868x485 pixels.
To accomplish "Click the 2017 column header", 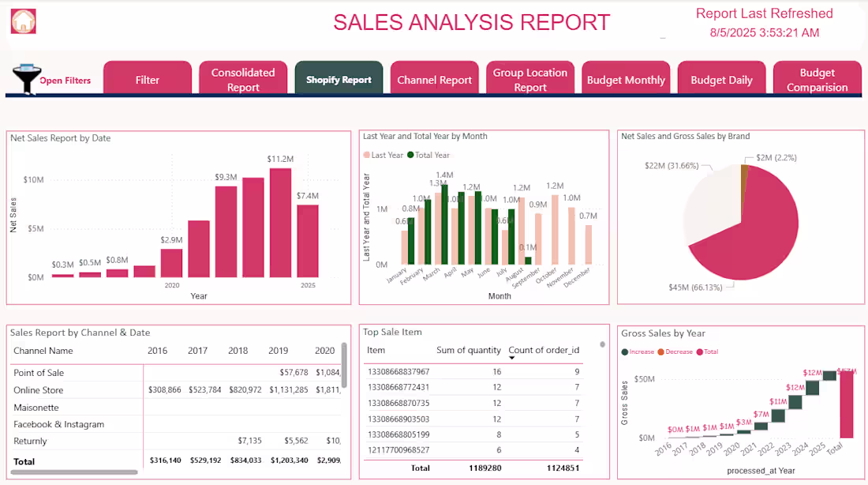I will (x=197, y=351).
